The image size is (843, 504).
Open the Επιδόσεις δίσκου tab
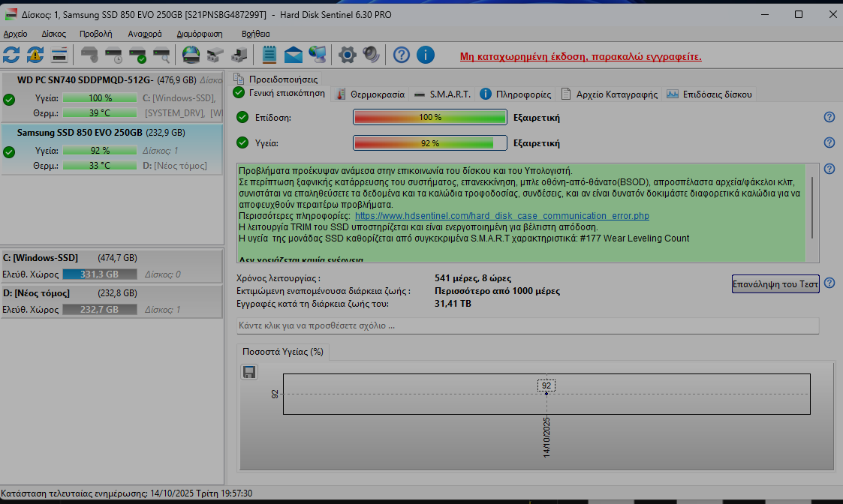[709, 94]
